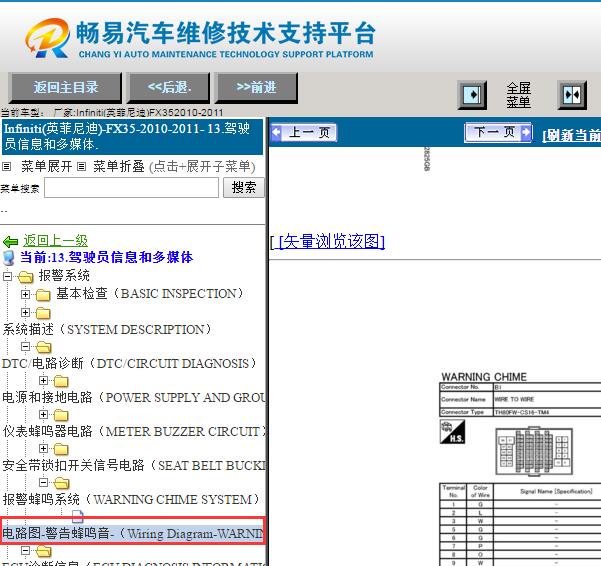This screenshot has width=601, height=566.
Task: Click the 刷新当前 refresh link
Action: tap(571, 135)
